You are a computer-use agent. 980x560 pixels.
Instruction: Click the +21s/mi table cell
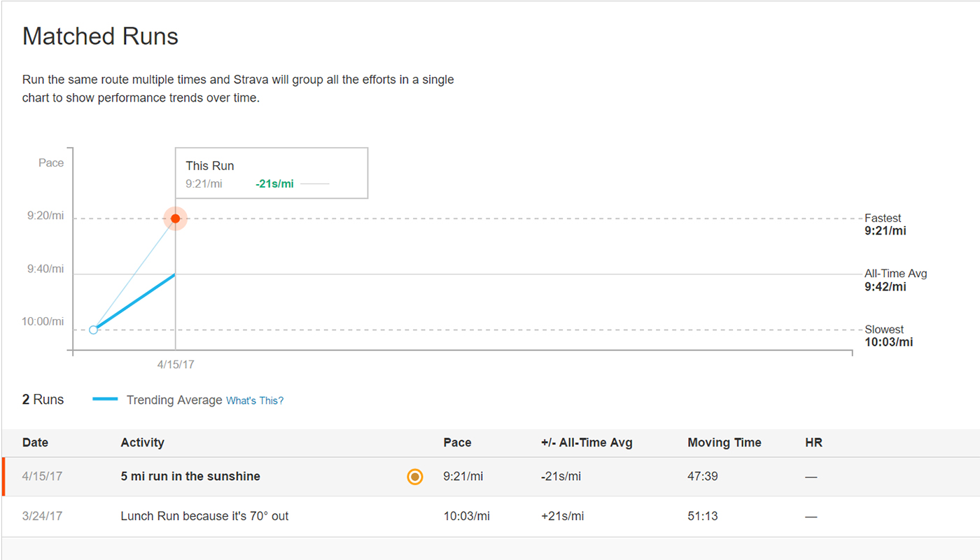pos(562,516)
